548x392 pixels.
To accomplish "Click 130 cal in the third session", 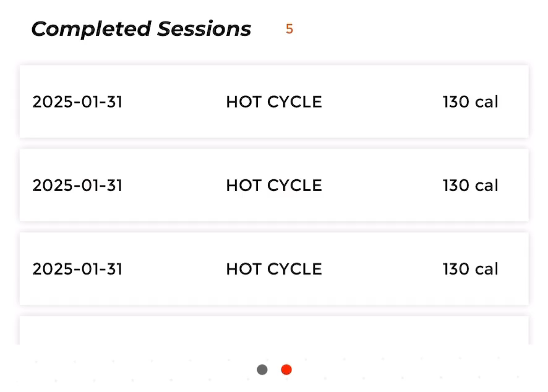I will coord(471,269).
